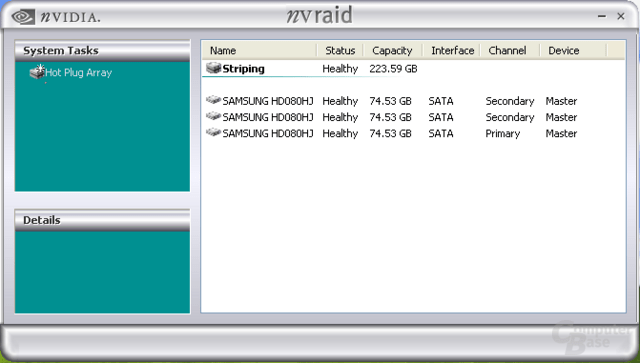Click the Striping array drive icon

213,68
